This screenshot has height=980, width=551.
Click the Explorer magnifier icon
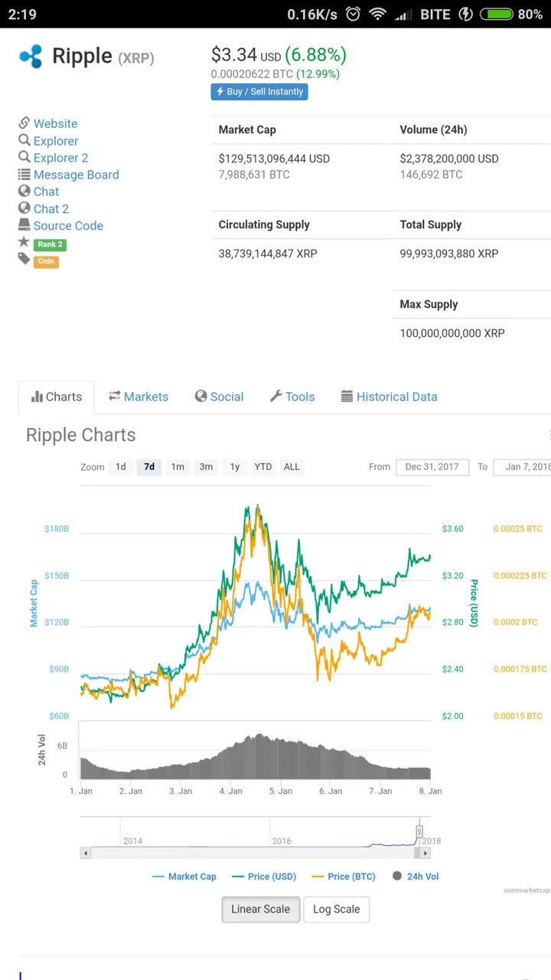point(24,140)
